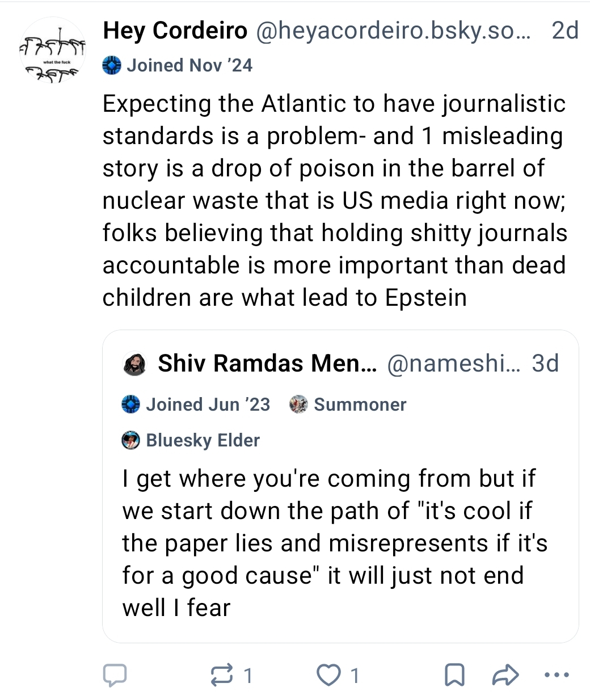Bookmark this post
Image resolution: width=590 pixels, height=700 pixels.
(x=454, y=675)
